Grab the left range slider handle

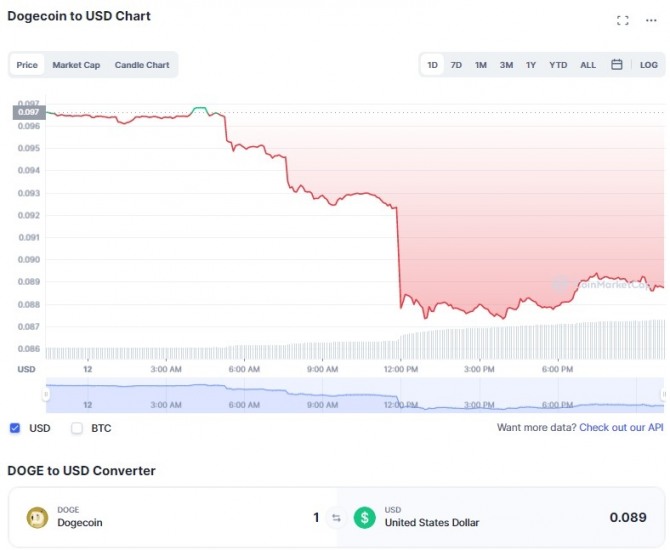point(46,394)
